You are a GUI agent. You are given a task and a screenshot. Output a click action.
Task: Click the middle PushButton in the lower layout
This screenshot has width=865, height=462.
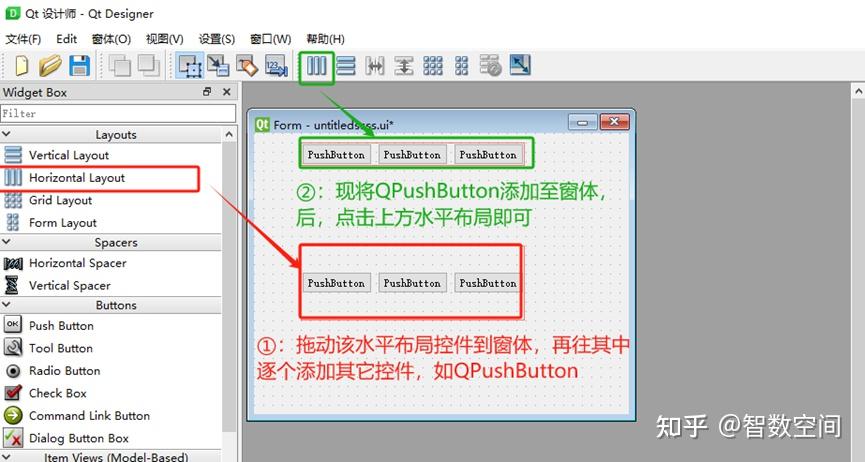pyautogui.click(x=413, y=283)
